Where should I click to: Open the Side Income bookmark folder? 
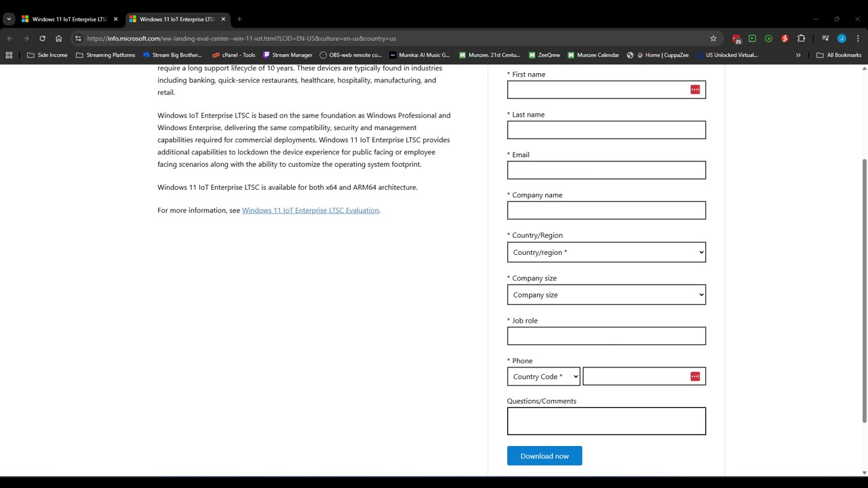47,55
